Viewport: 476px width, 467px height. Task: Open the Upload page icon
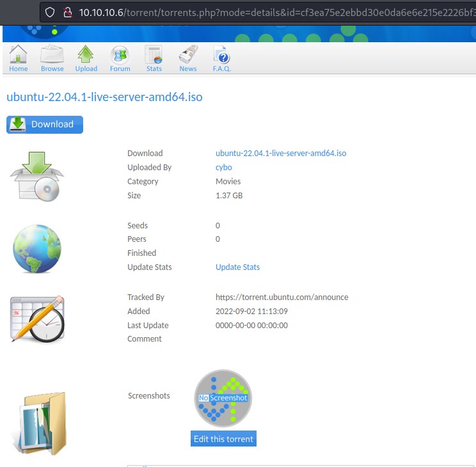(x=86, y=58)
